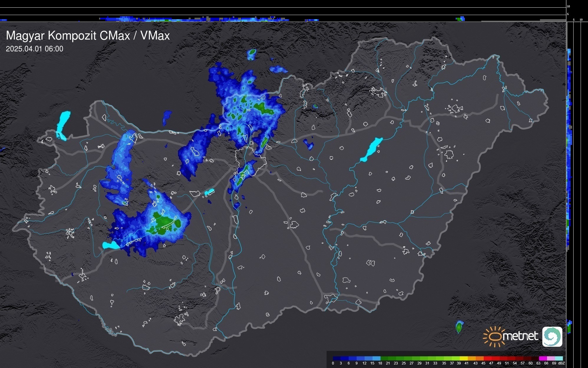
Task: Select the light cyan 69 dBZ swatch
Action: 559,358
